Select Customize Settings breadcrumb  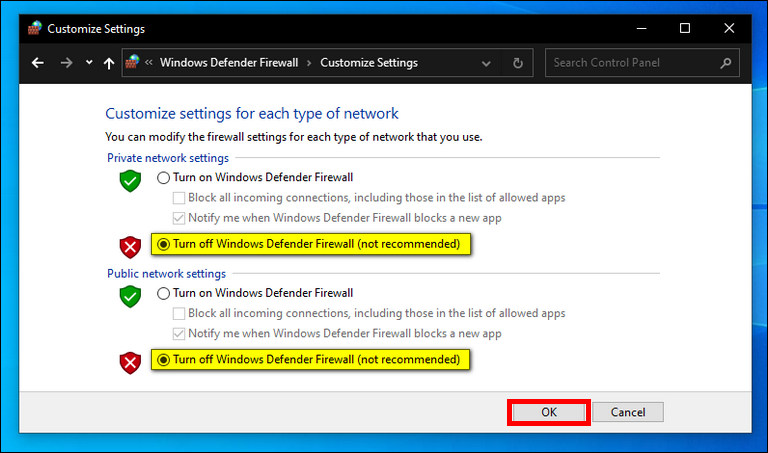pyautogui.click(x=369, y=63)
